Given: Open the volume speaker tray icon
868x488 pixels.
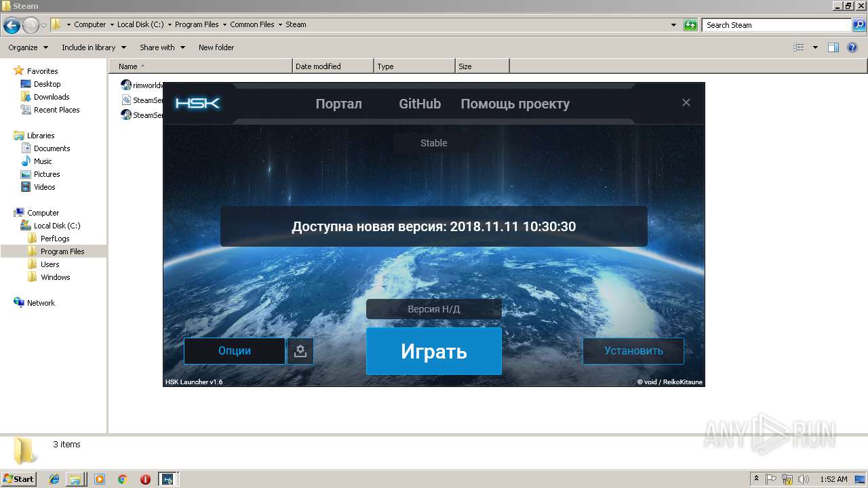Looking at the screenshot, I should (x=804, y=479).
